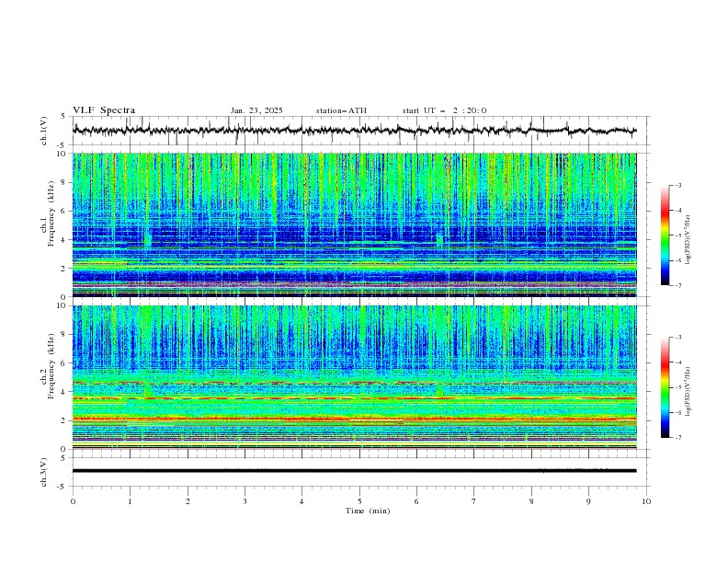Viewport: 728px width, 563px height.
Task: Click the "-7" tick on ch.1 colorbar
Action: pyautogui.click(x=678, y=285)
